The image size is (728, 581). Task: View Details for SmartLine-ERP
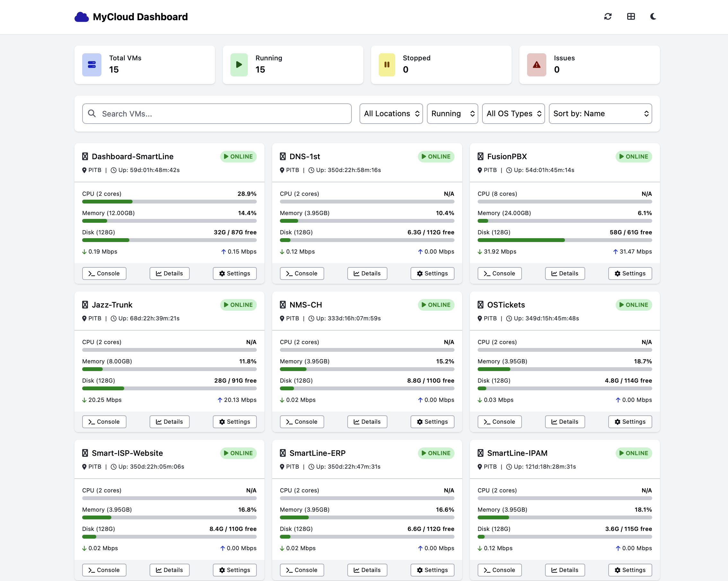point(367,569)
